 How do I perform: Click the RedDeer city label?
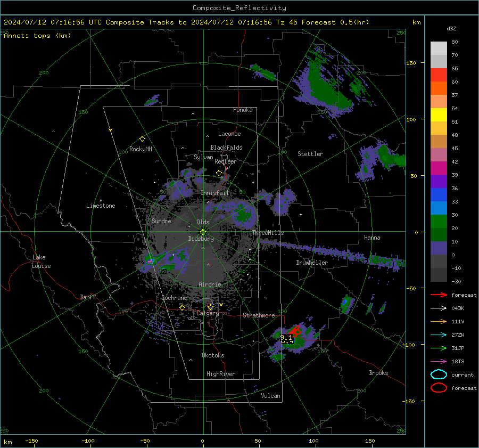[x=226, y=161]
